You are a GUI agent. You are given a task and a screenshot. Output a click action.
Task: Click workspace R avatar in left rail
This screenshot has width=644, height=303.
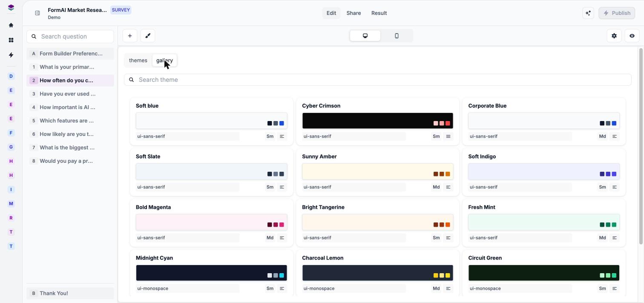click(11, 218)
